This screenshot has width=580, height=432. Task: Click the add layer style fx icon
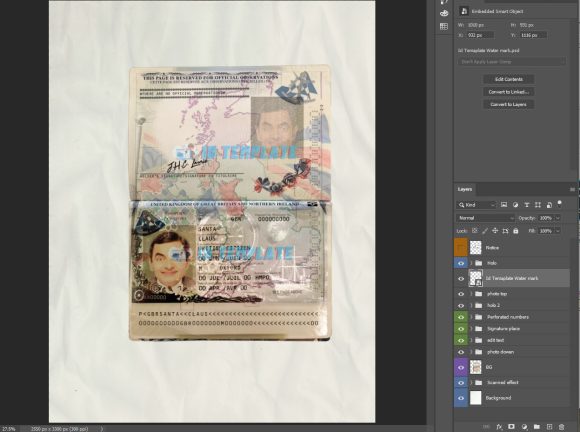(499, 427)
